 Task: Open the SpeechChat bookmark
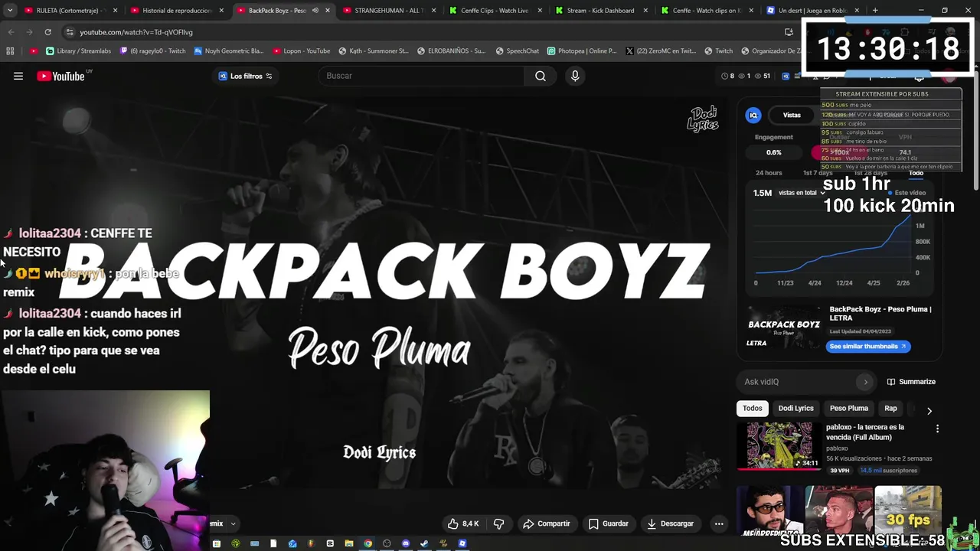coord(517,51)
